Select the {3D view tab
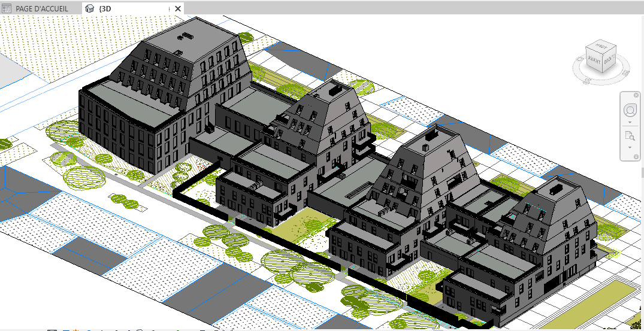This screenshot has height=331, width=644. pyautogui.click(x=105, y=8)
